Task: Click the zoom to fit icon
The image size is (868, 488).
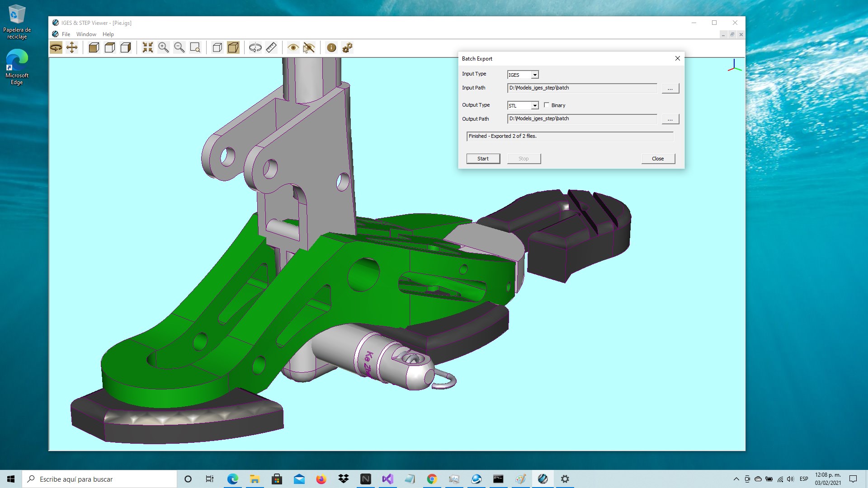Action: (x=148, y=47)
